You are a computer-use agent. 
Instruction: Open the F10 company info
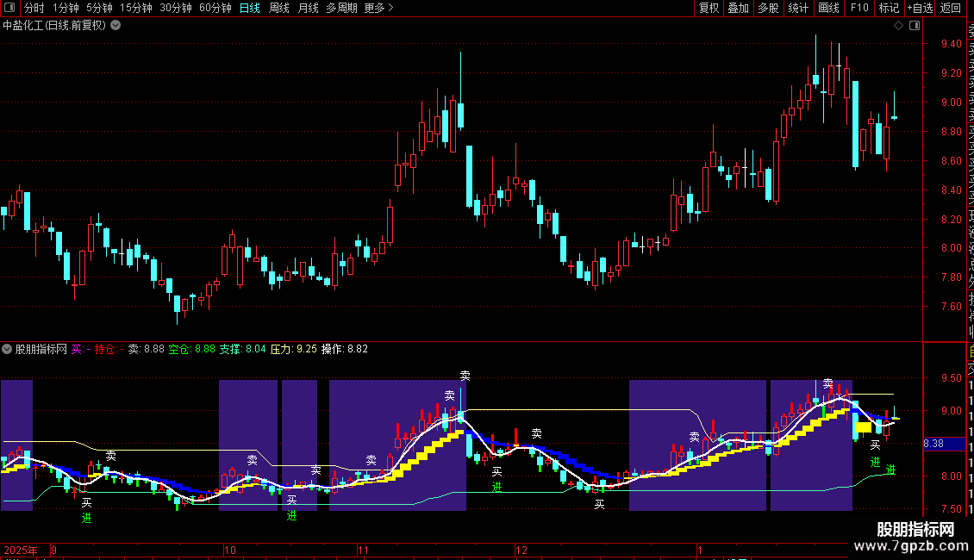[x=859, y=8]
